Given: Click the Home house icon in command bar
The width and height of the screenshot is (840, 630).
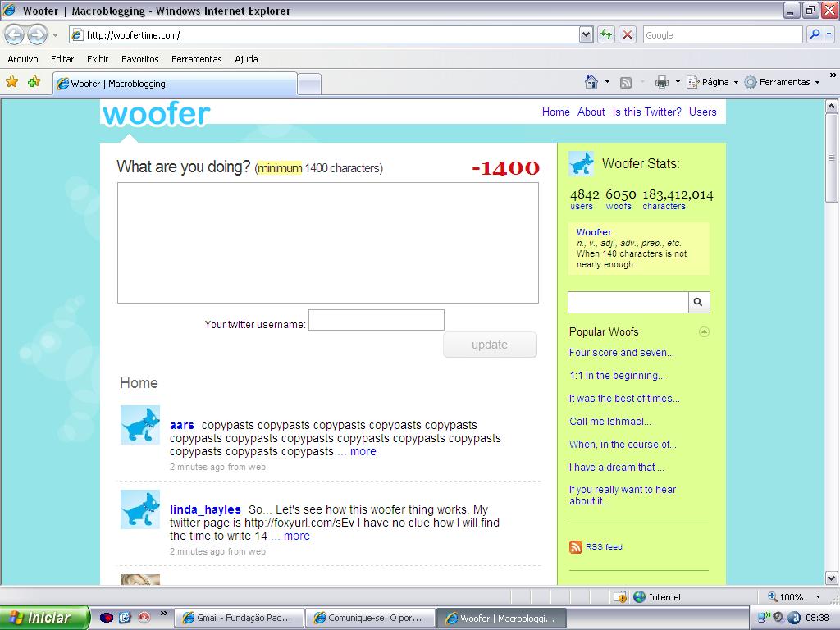Looking at the screenshot, I should click(591, 82).
